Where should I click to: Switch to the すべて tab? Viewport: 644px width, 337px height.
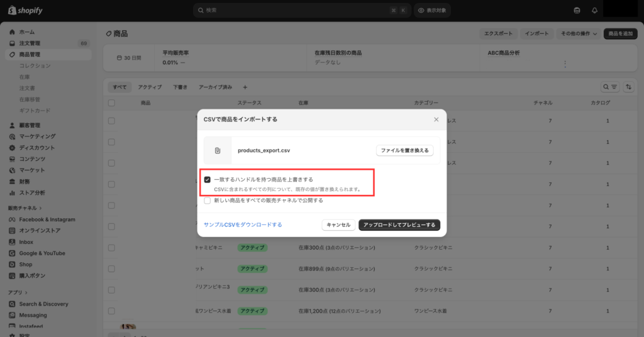pyautogui.click(x=119, y=87)
